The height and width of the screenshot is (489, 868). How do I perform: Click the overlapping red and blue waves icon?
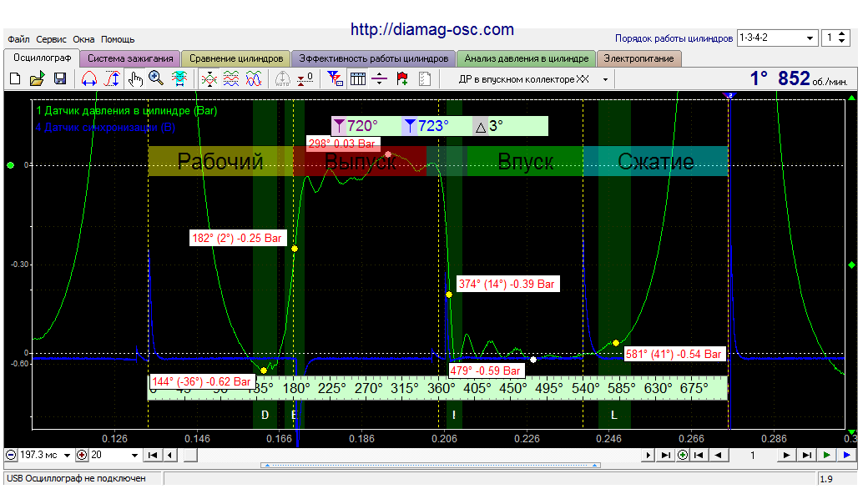coord(254,78)
